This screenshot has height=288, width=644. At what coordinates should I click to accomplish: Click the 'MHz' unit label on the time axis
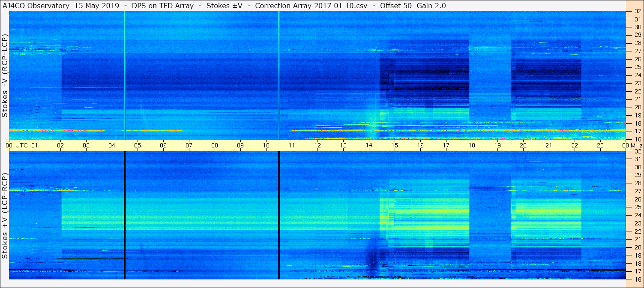pyautogui.click(x=636, y=145)
